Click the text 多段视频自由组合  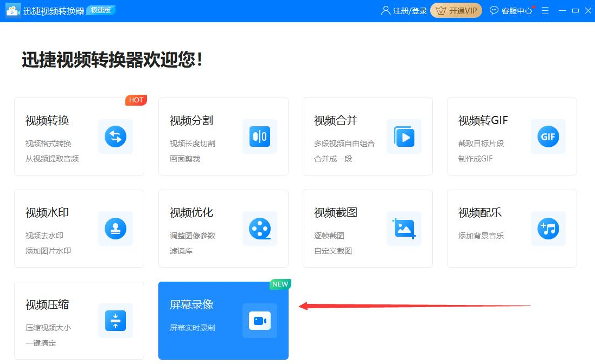344,144
